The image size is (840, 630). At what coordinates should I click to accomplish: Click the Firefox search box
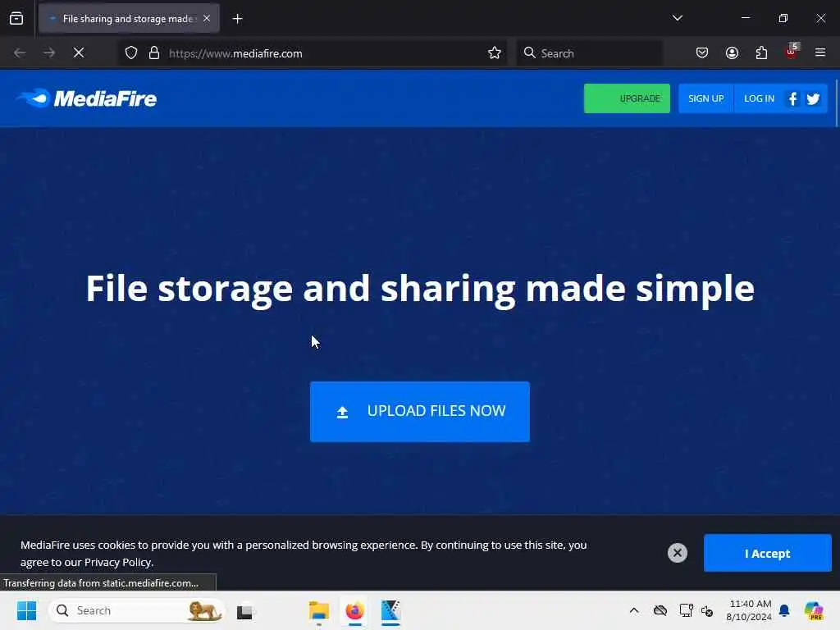click(x=589, y=53)
